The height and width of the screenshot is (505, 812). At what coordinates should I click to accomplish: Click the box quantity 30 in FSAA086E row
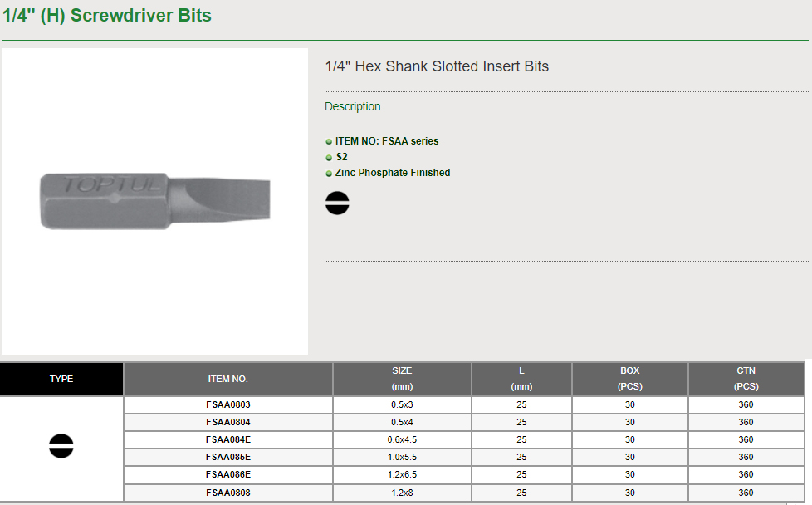(x=629, y=474)
